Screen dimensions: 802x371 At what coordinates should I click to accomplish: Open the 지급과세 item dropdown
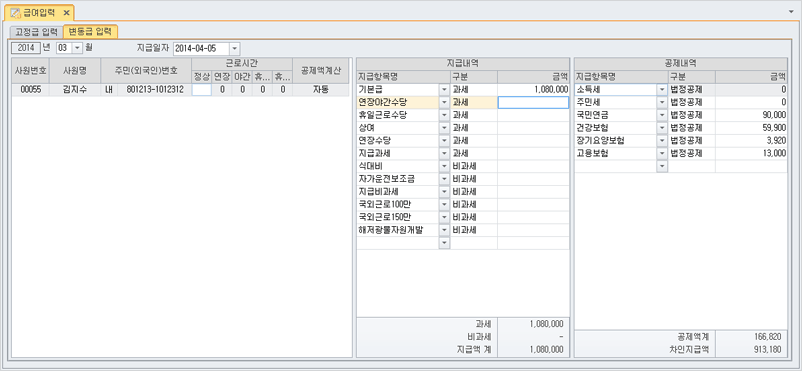(444, 154)
